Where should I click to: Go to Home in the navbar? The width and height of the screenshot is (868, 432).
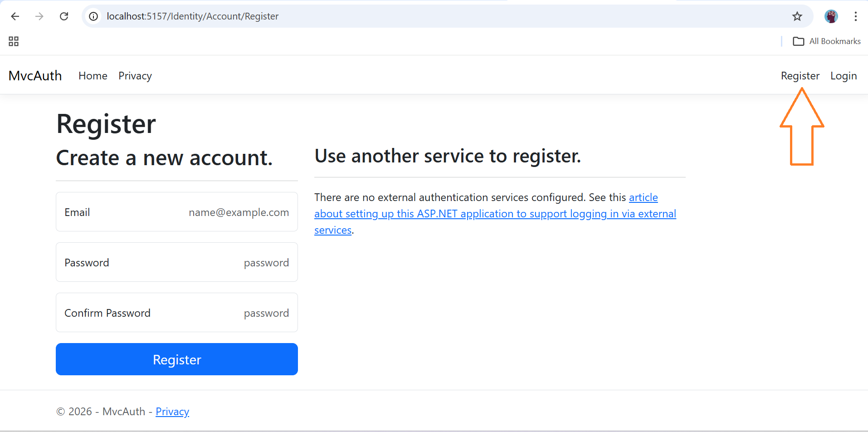pos(93,76)
